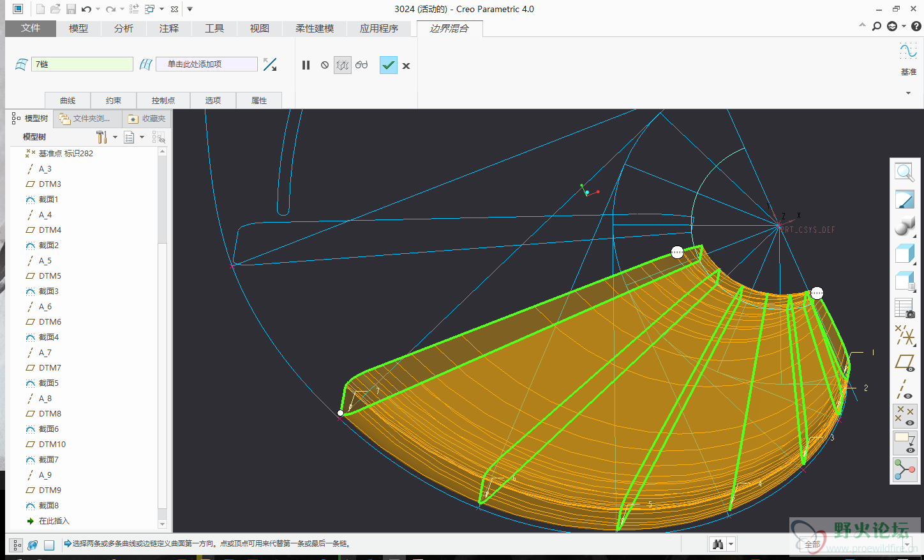Click the second direction collector 单击此处添加项
Image resolution: width=924 pixels, height=560 pixels.
point(207,64)
